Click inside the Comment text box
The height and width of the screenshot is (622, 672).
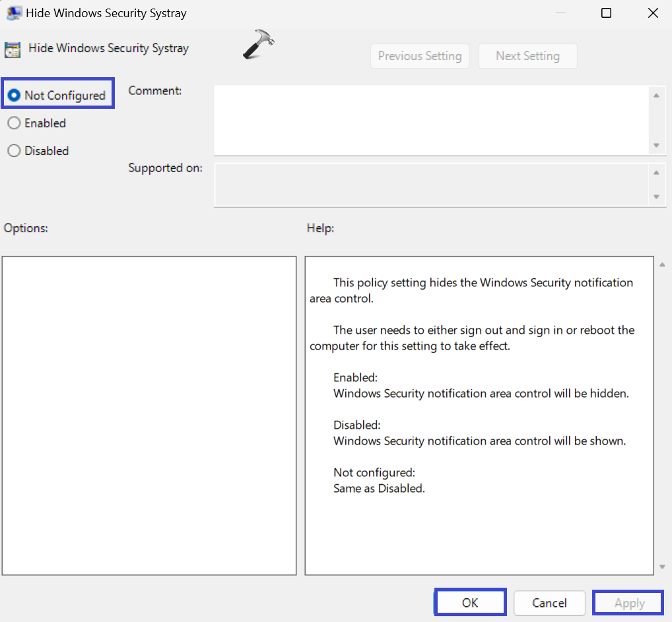pos(429,120)
